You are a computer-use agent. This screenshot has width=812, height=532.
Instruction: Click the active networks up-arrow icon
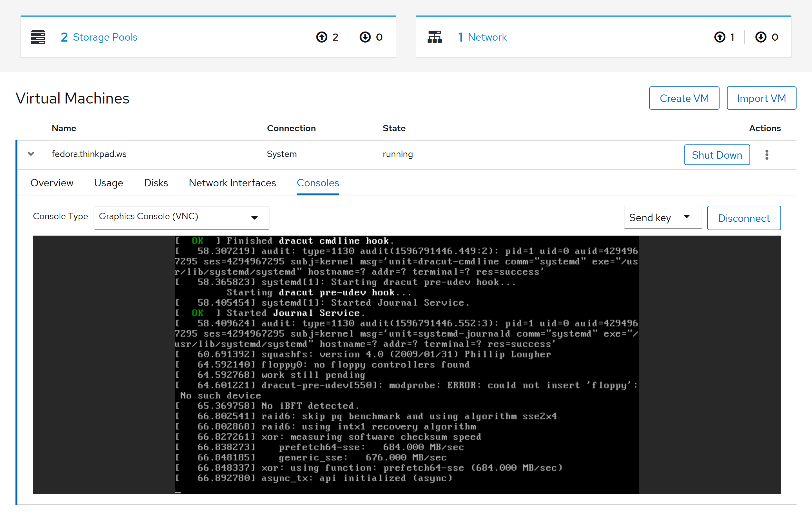pyautogui.click(x=720, y=37)
